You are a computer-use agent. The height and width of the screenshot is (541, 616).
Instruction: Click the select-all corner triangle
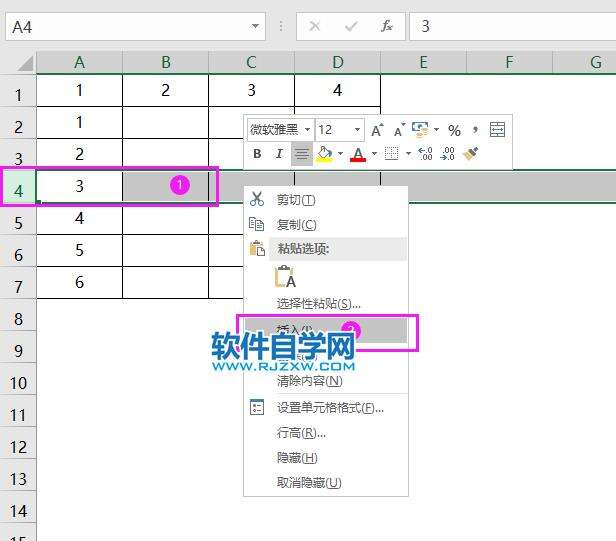[x=25, y=64]
